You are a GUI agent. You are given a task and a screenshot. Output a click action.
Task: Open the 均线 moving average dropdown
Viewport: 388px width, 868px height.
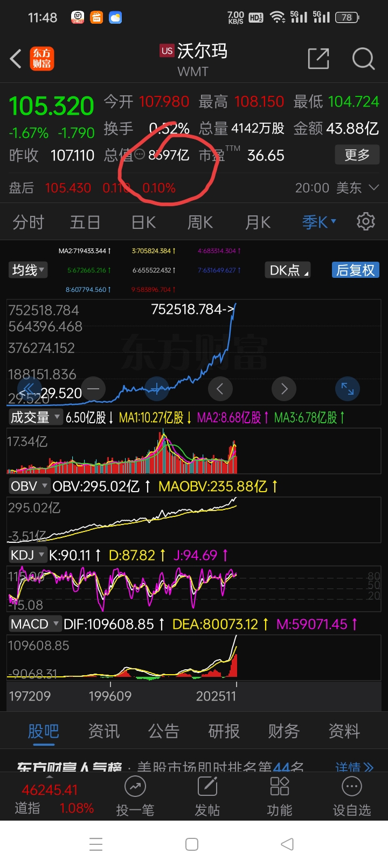pyautogui.click(x=28, y=270)
